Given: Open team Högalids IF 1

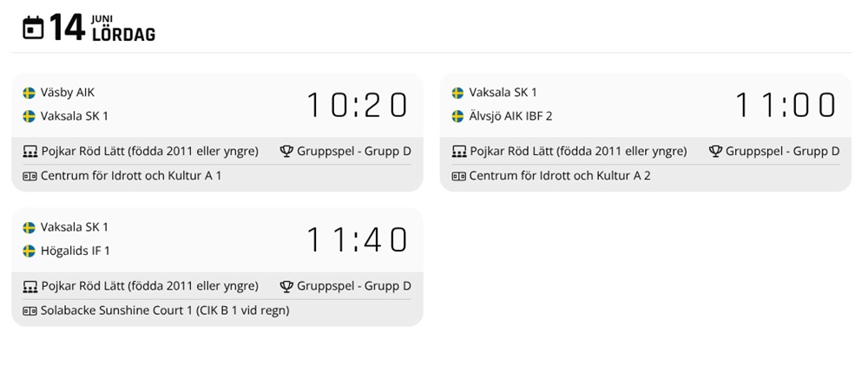Looking at the screenshot, I should coord(76,251).
